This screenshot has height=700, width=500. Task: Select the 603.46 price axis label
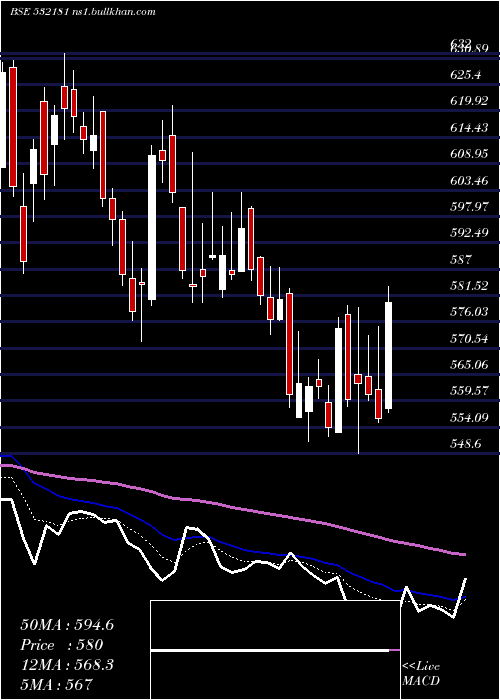(469, 181)
